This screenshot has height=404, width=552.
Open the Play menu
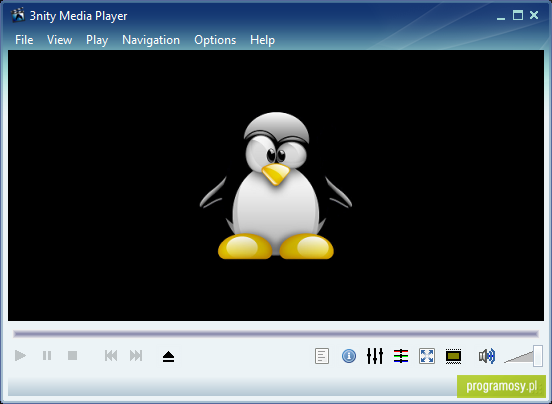click(97, 40)
